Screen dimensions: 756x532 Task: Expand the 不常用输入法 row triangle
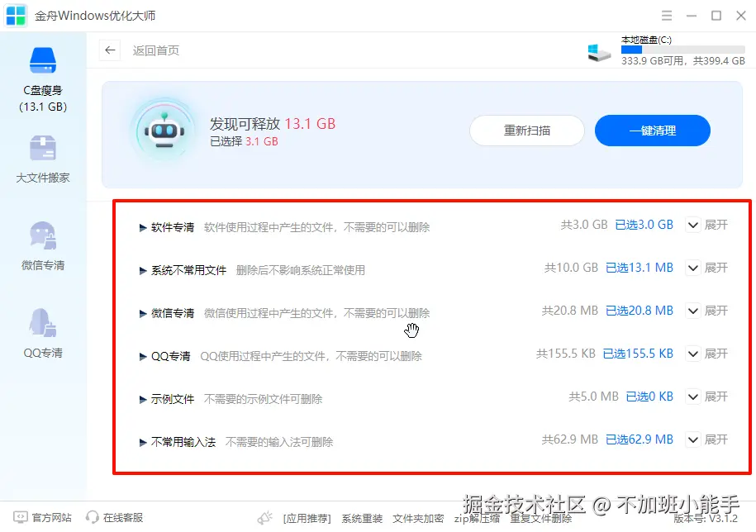[143, 442]
